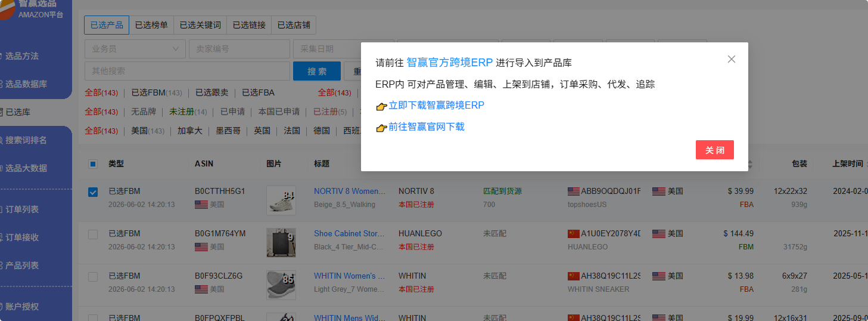Screen dimensions: 868x321
Task: Filter by 无品牌 brand status
Action: 144,112
